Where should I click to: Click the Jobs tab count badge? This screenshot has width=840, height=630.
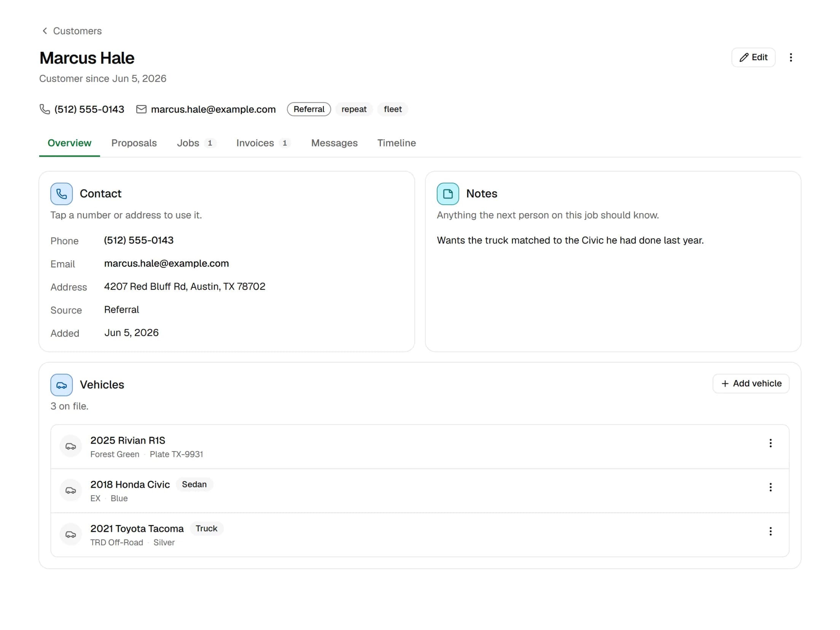click(210, 143)
